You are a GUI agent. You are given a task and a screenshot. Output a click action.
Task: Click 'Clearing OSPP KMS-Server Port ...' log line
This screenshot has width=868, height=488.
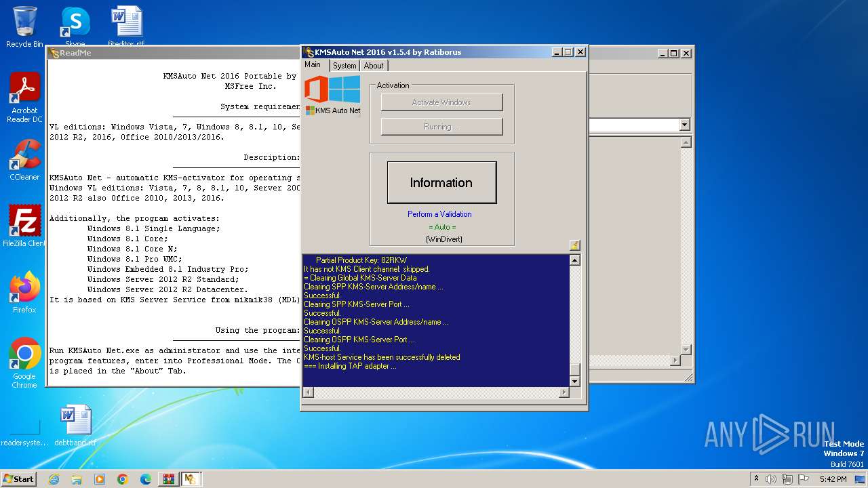(x=359, y=340)
